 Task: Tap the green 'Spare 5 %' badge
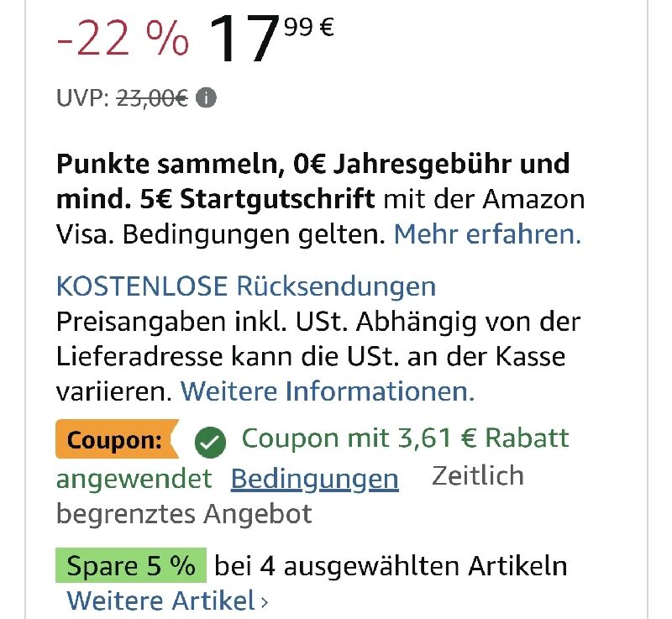pos(131,565)
